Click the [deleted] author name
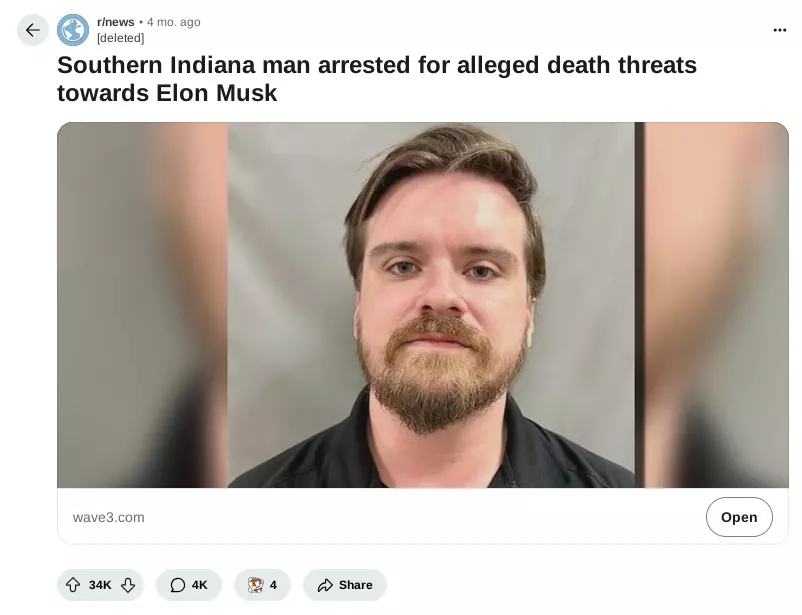 point(121,38)
